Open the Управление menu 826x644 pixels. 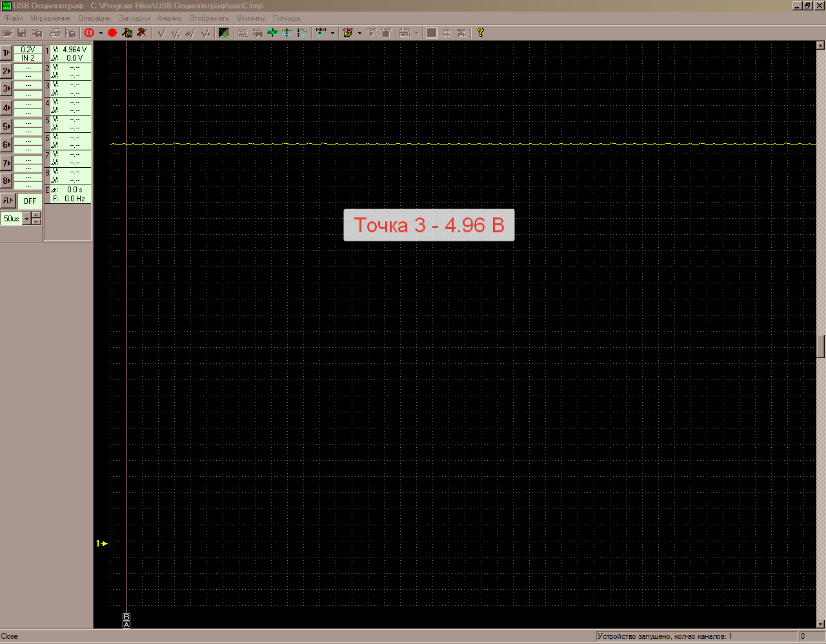50,18
